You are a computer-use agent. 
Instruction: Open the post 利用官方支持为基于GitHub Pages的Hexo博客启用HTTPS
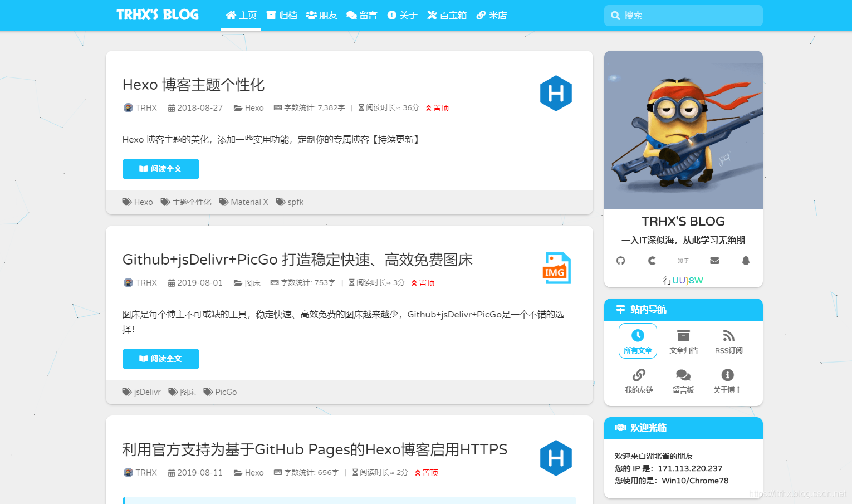[315, 449]
